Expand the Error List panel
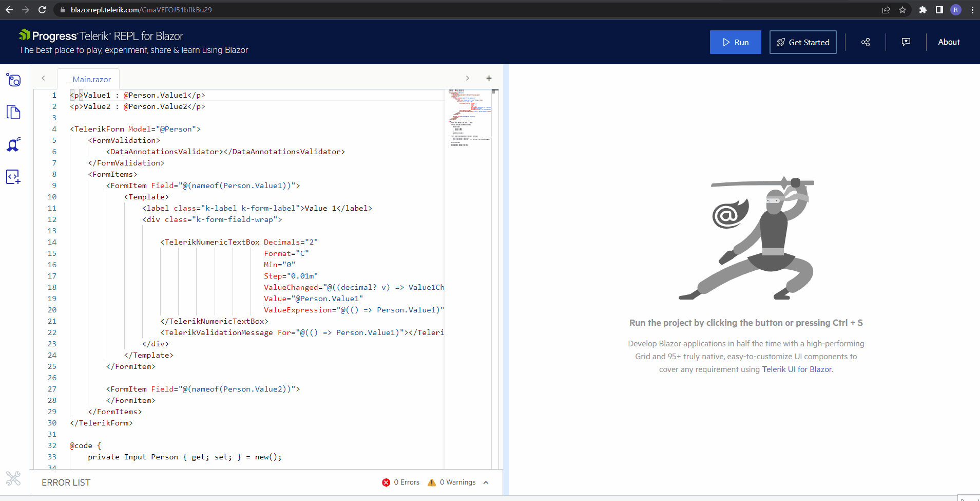This screenshot has width=980, height=501. [x=486, y=483]
